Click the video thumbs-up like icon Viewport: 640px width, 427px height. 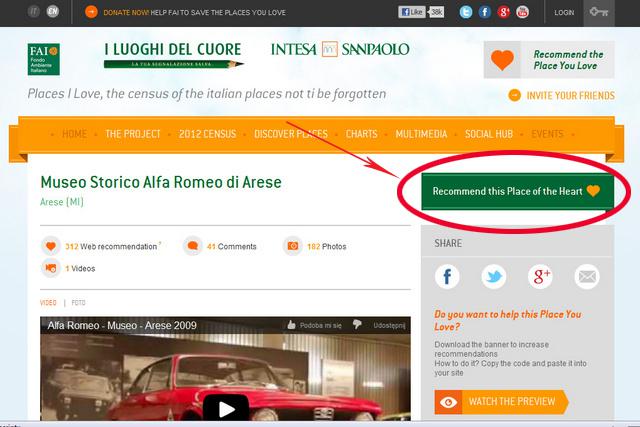[291, 325]
